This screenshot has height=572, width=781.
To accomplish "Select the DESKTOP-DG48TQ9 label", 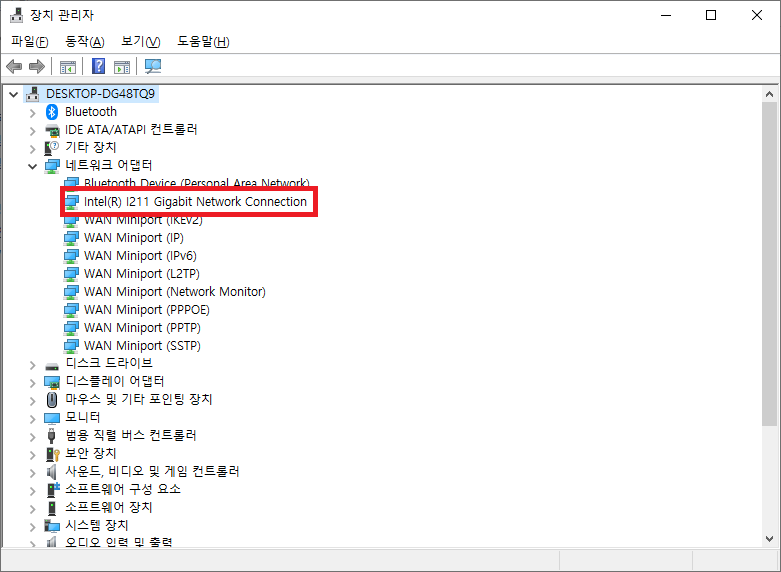I will tap(101, 94).
